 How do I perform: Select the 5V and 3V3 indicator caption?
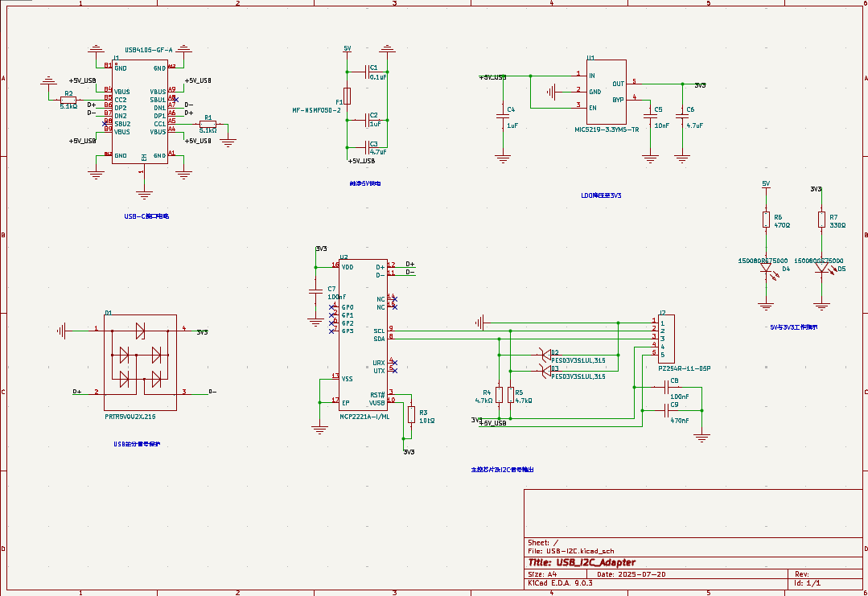793,327
